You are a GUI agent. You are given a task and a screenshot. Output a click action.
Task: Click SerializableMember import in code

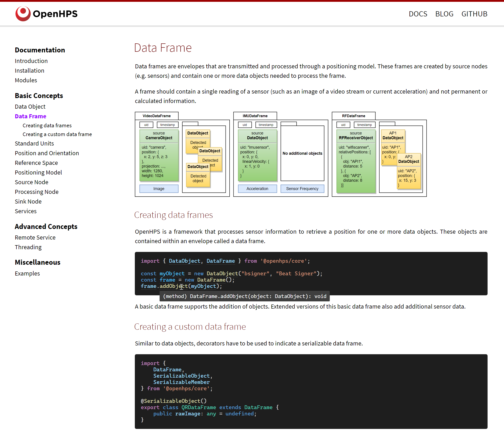[x=181, y=382]
